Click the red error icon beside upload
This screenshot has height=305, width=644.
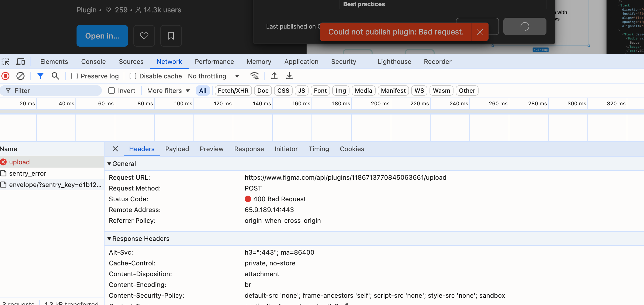(x=4, y=162)
